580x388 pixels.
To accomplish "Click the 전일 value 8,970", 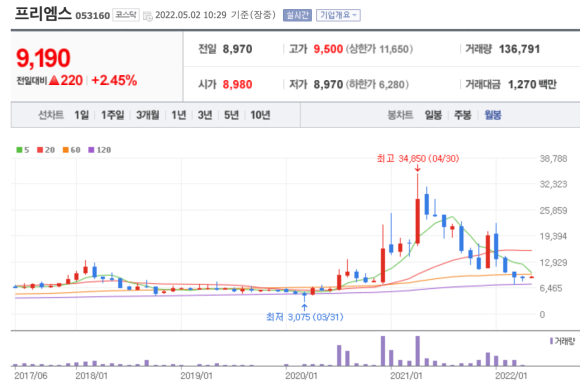I will [237, 49].
